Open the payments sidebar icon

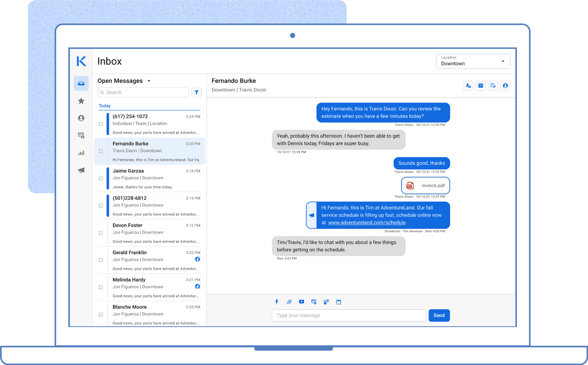coord(81,135)
